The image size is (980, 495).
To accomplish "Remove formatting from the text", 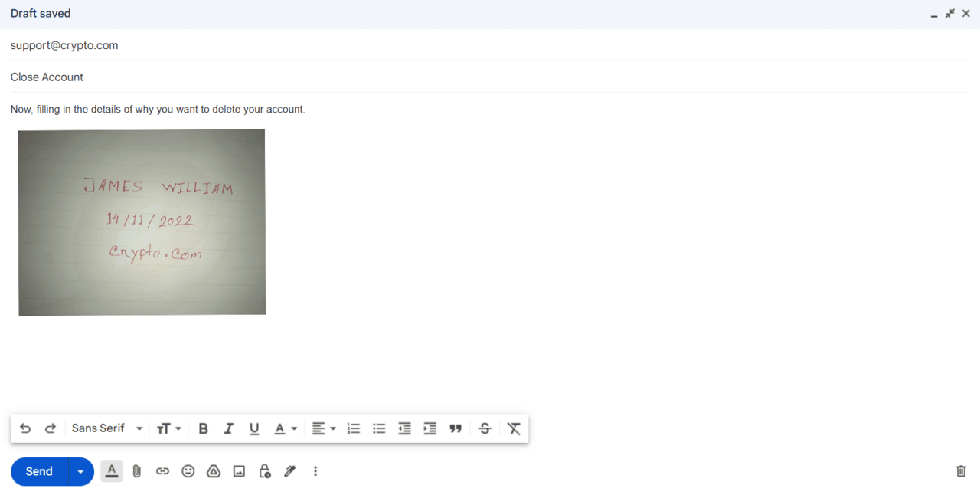I will point(514,428).
